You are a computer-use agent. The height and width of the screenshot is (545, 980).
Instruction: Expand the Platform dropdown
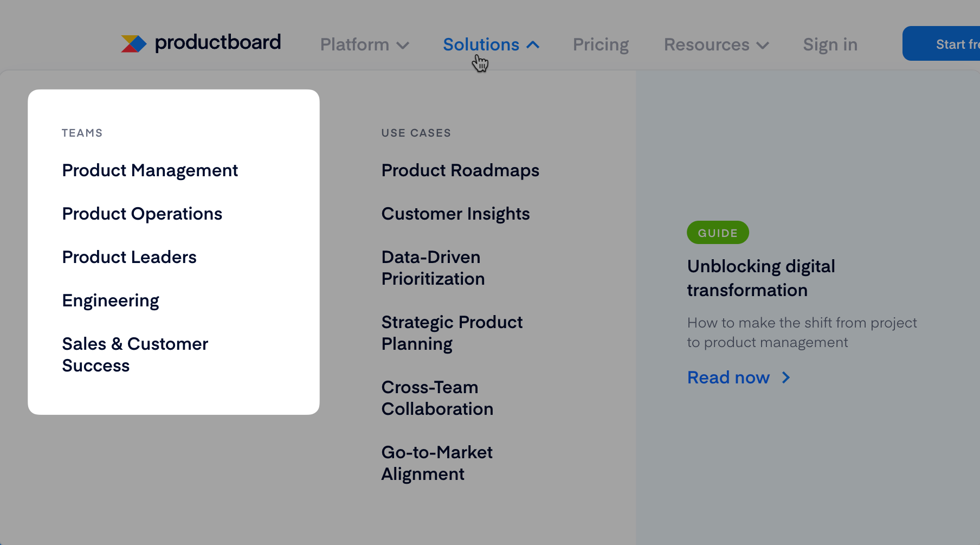364,44
